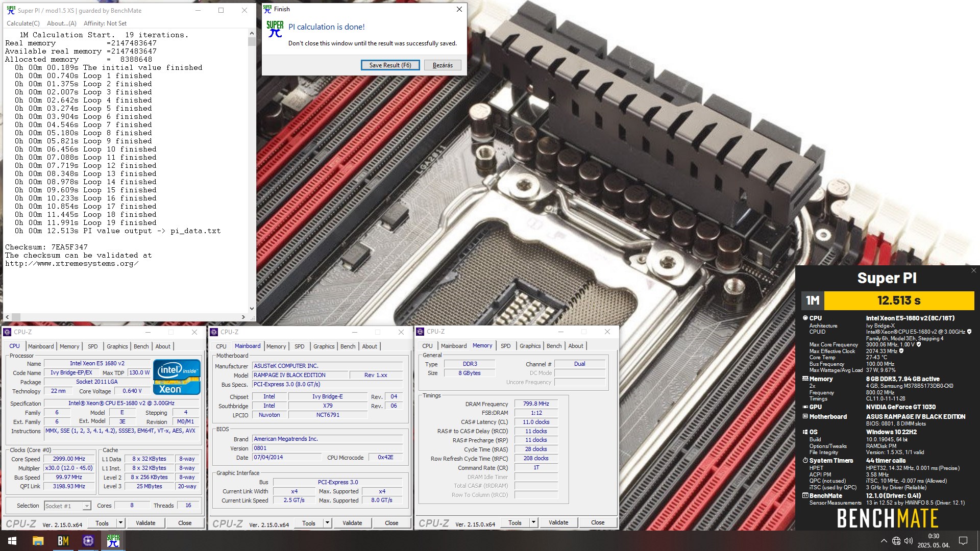Expand the Tools arrow in the CPU window
980x551 pixels.
click(x=120, y=523)
